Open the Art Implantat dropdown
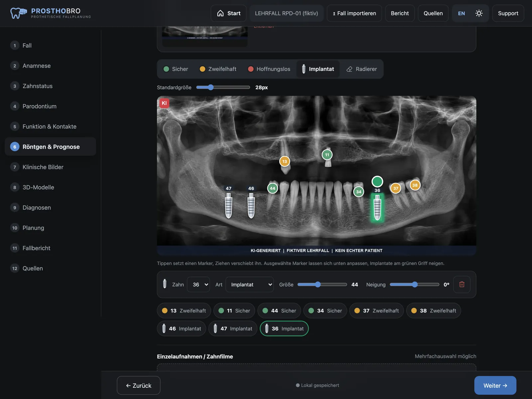Viewport: 532px width, 399px height. click(250, 285)
